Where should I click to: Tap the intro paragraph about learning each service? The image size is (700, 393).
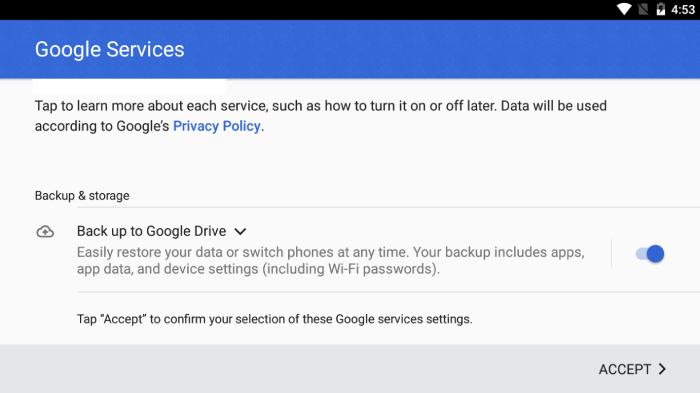pos(321,116)
